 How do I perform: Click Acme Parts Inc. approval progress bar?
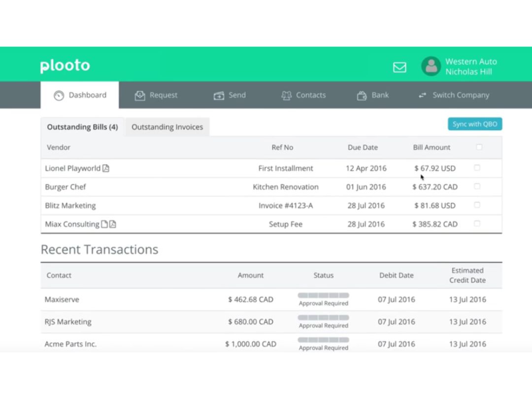coord(323,340)
